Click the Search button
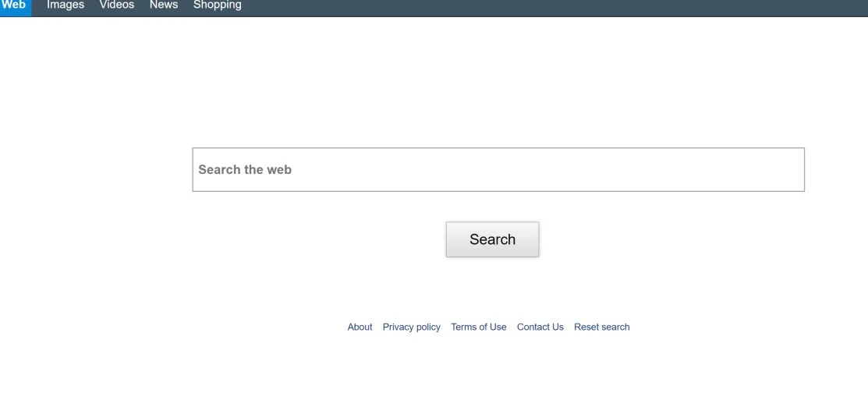 click(x=492, y=239)
